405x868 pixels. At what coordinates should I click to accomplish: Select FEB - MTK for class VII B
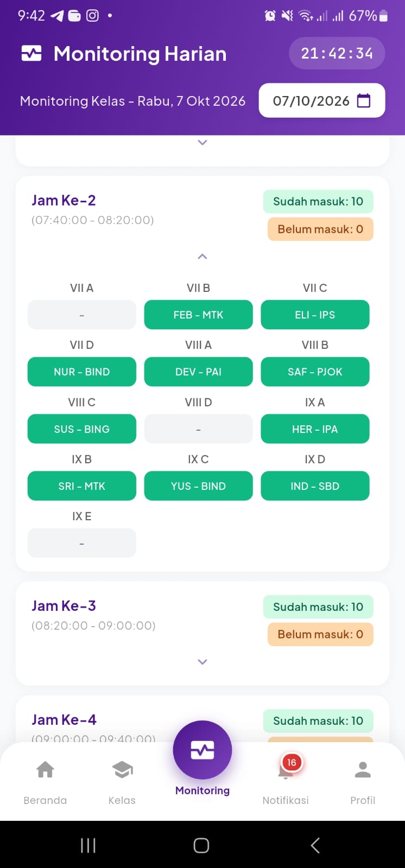(198, 315)
